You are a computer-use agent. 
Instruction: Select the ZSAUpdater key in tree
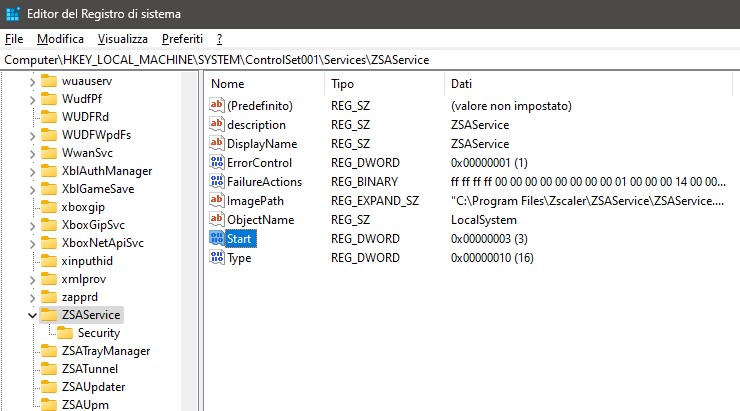93,386
